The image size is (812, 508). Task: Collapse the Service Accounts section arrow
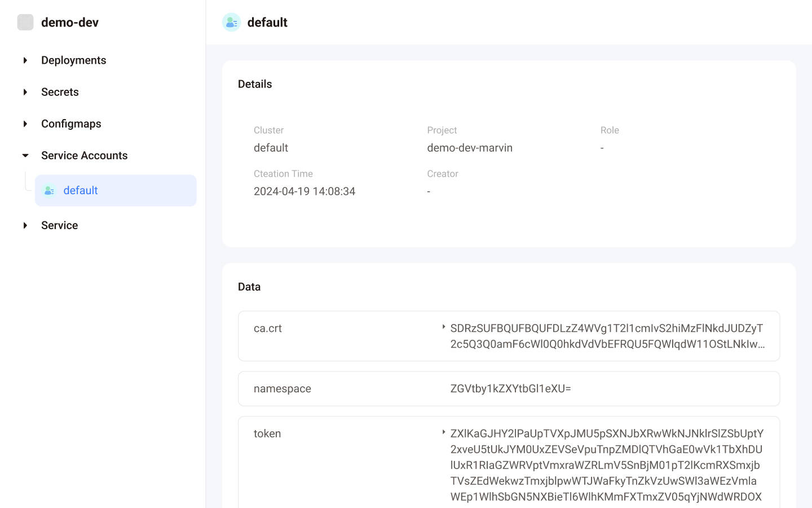coord(25,156)
